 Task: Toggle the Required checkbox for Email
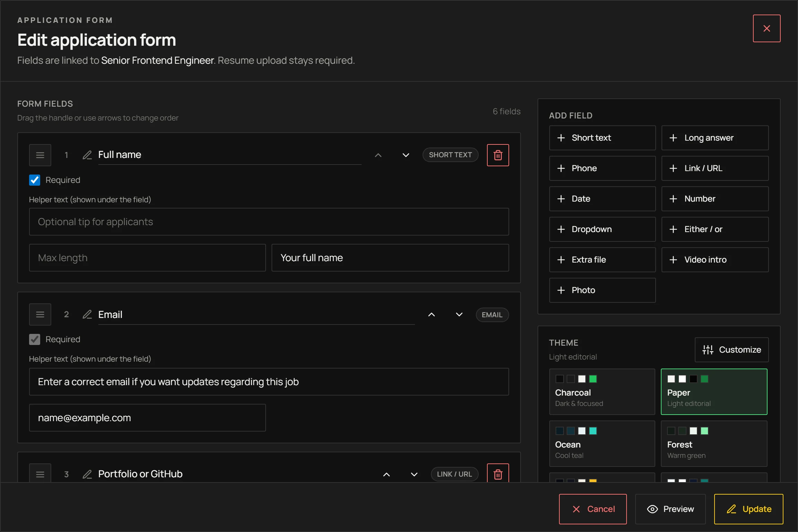tap(35, 339)
